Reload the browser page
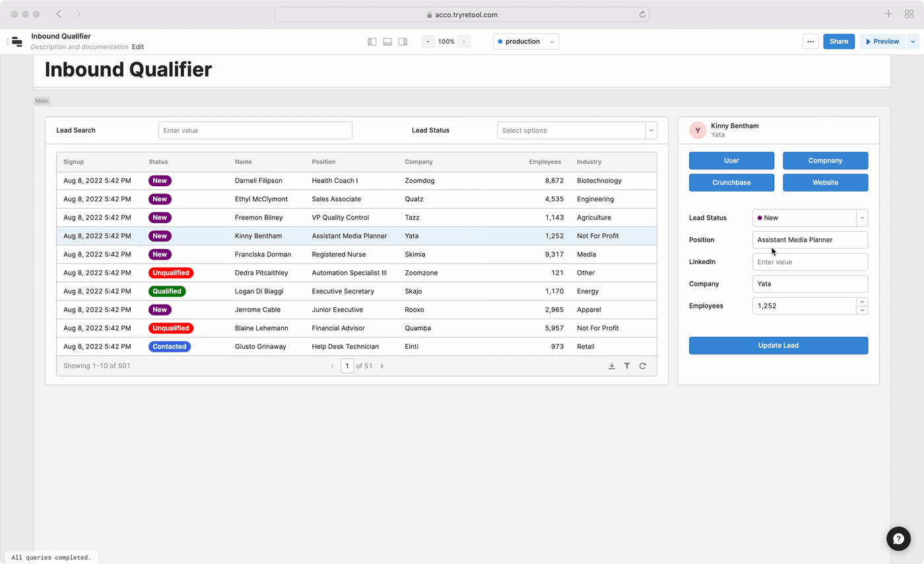Image resolution: width=924 pixels, height=564 pixels. point(642,15)
